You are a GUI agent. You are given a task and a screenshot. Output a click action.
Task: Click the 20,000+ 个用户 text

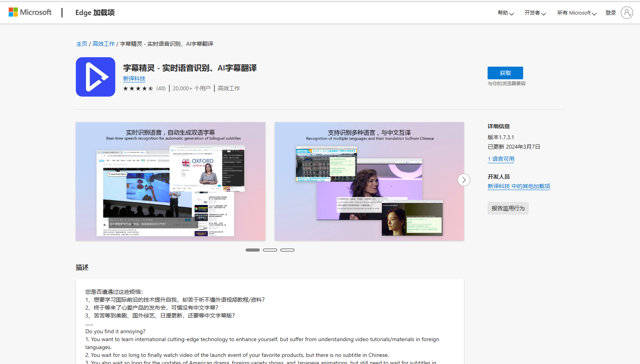191,88
